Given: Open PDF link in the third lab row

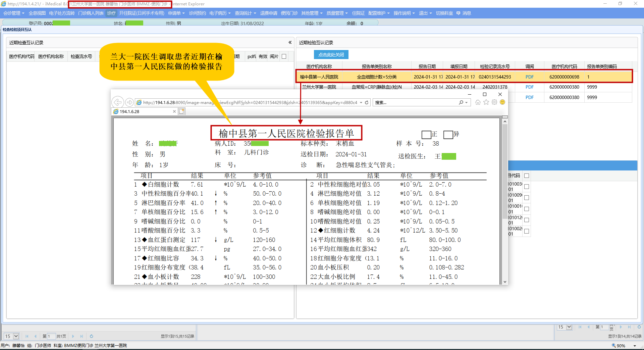Looking at the screenshot, I should (530, 97).
